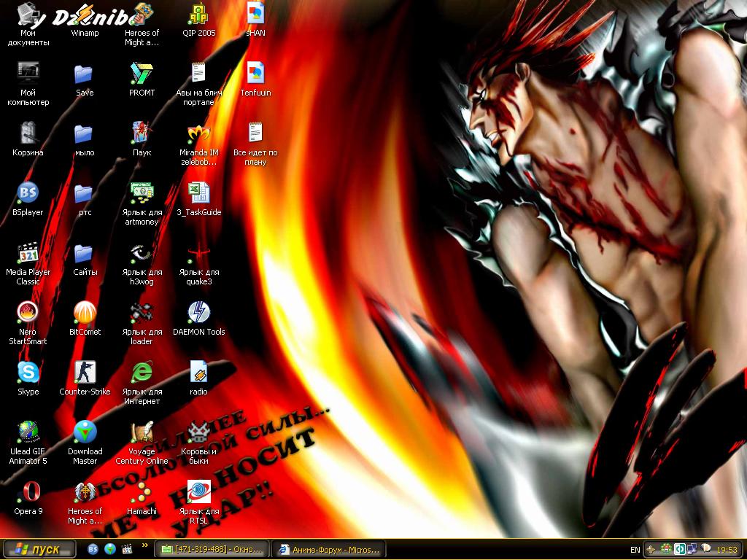
Task: Click the Miranda IM desktop icon
Action: coord(198,144)
